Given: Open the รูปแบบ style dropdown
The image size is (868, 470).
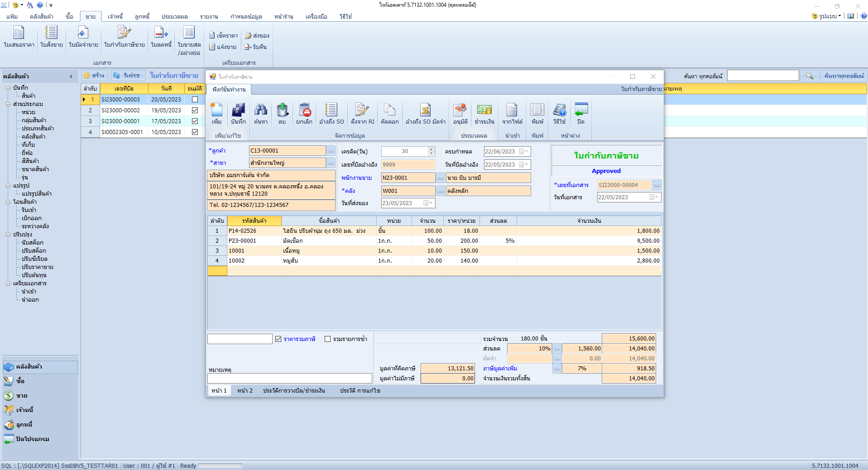Looking at the screenshot, I should click(827, 16).
